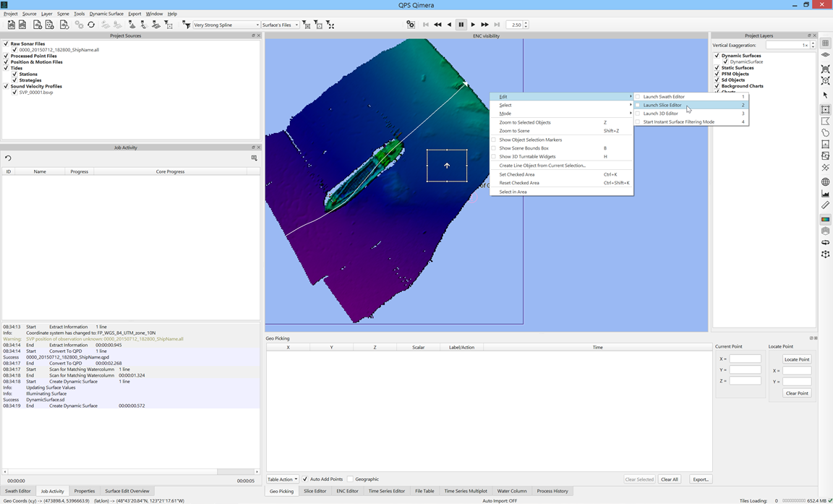Choose Launch Slice Editor from submenu
This screenshot has width=833, height=504.
[x=662, y=105]
